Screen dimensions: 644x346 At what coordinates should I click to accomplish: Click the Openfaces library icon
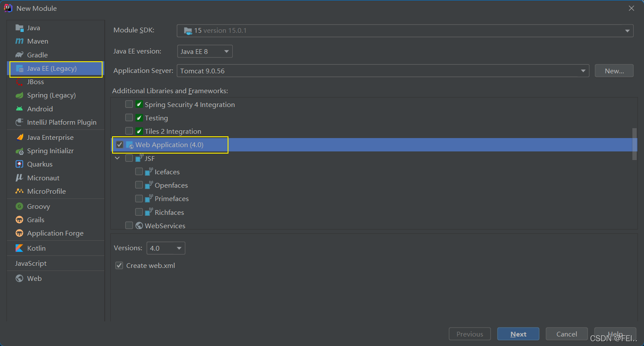[x=149, y=185]
